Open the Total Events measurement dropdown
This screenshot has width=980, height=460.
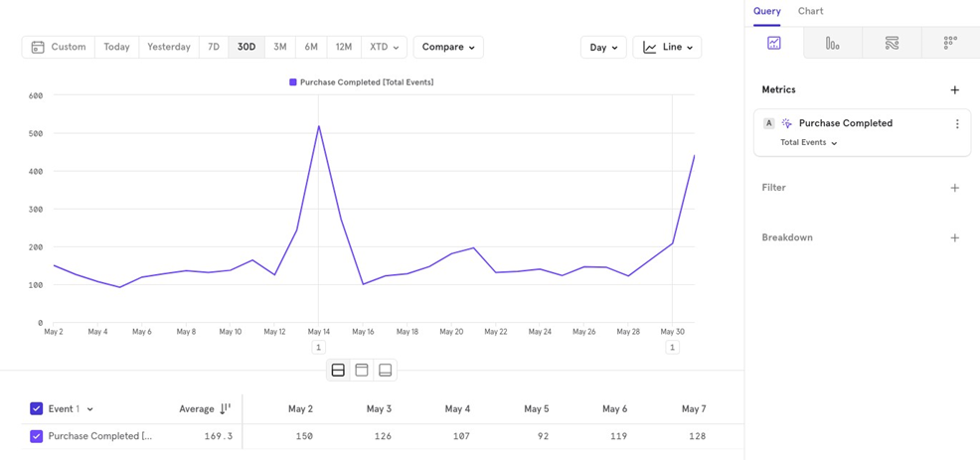coord(808,143)
